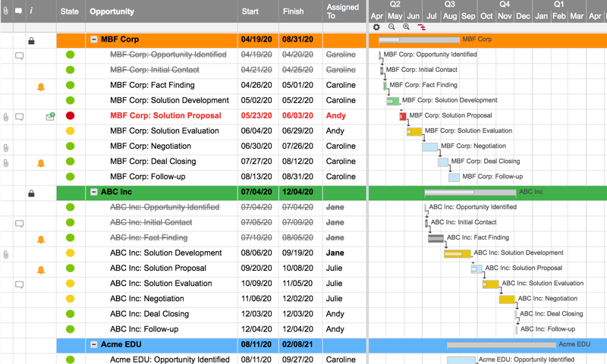Collapse the Acme EDU group
The width and height of the screenshot is (607, 364).
click(94, 344)
